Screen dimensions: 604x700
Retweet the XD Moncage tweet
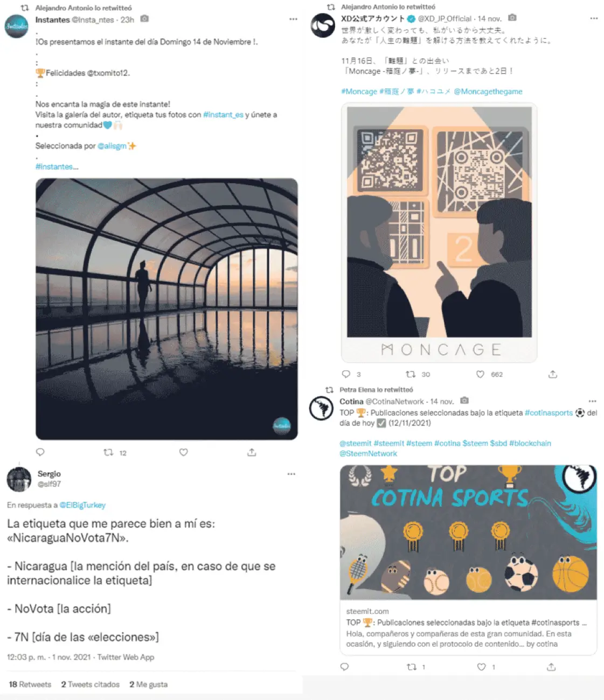click(x=411, y=374)
